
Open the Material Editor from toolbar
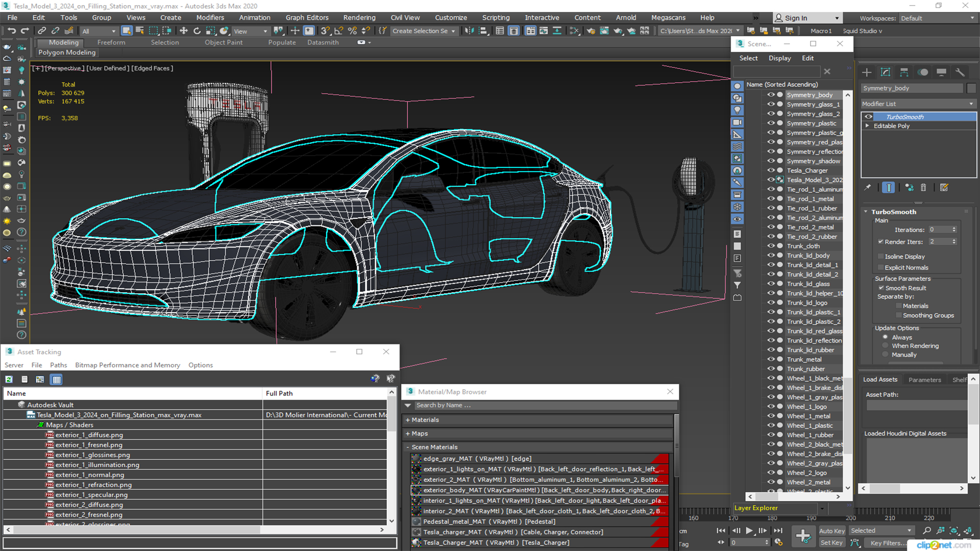[574, 31]
